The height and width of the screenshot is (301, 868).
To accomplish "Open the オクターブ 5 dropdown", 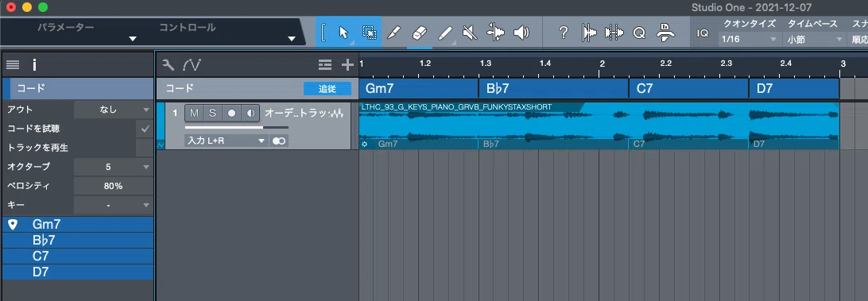I will [x=114, y=167].
